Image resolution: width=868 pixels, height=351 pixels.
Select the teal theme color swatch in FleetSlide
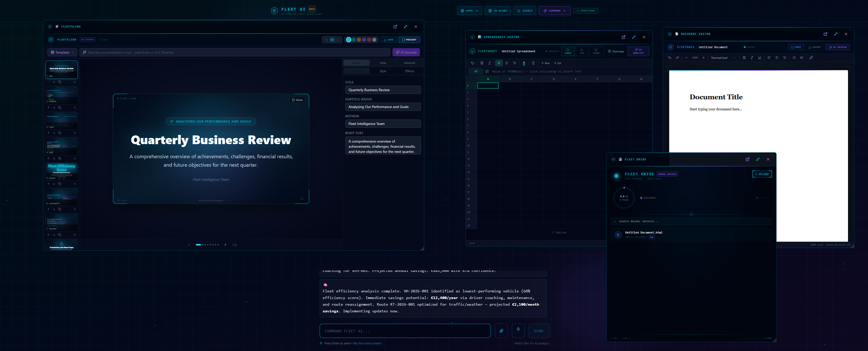[349, 40]
